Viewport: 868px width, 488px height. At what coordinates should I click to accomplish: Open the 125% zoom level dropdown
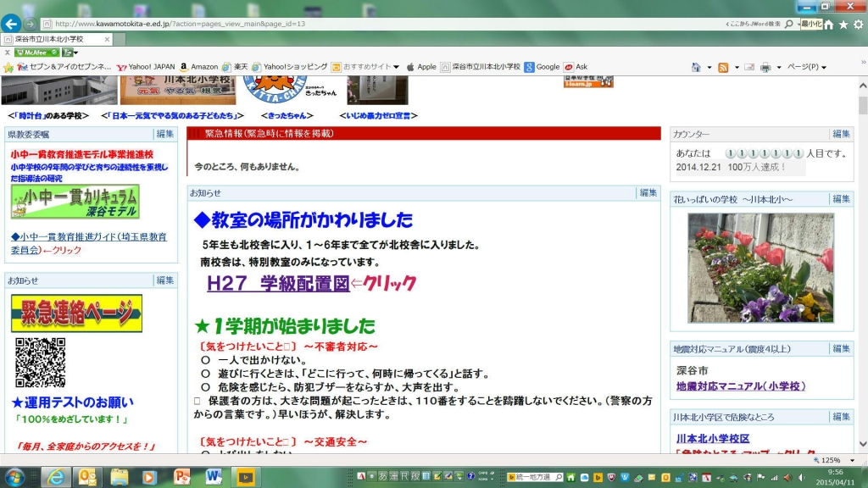pyautogui.click(x=837, y=460)
